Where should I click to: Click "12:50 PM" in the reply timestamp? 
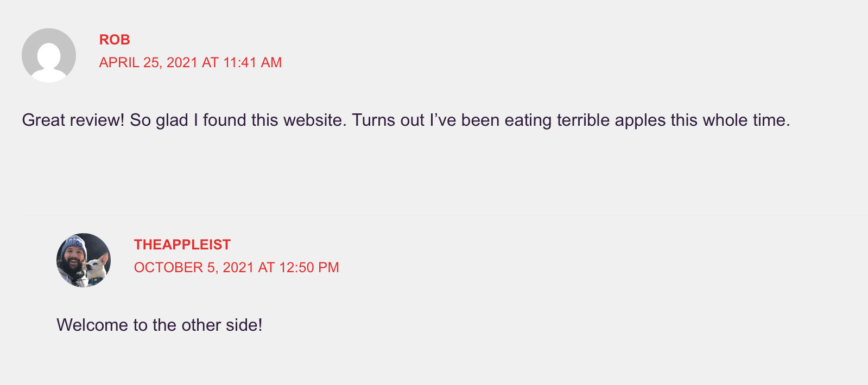tap(309, 267)
